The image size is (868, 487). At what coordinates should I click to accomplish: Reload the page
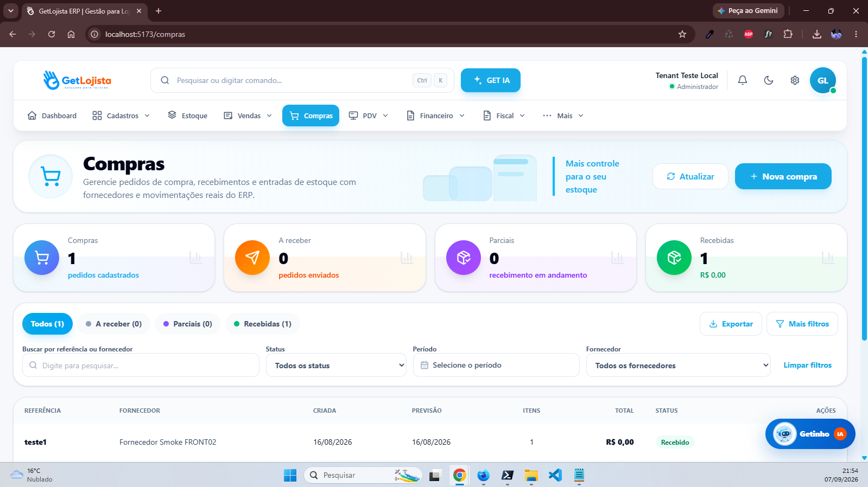coord(52,34)
